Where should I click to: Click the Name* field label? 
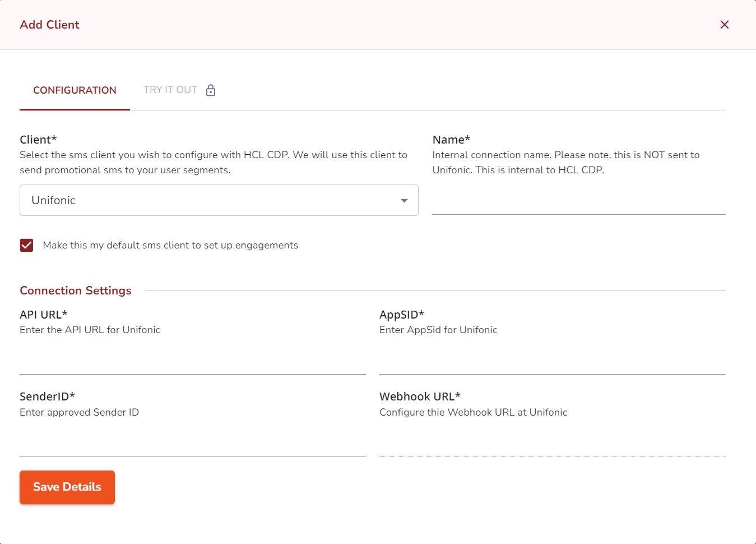pos(451,140)
